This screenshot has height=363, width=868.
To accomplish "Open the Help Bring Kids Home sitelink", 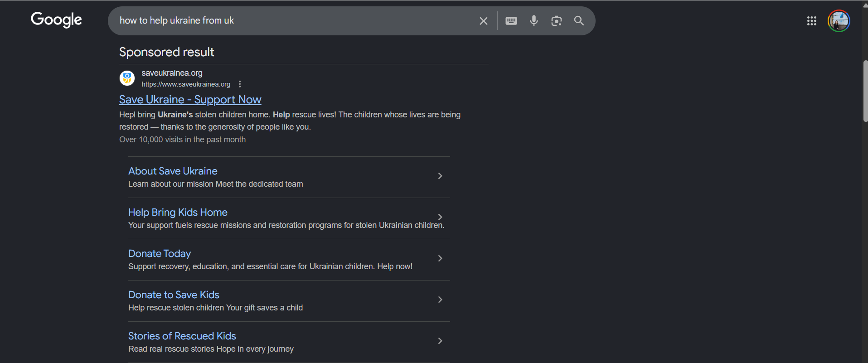I will pos(178,212).
